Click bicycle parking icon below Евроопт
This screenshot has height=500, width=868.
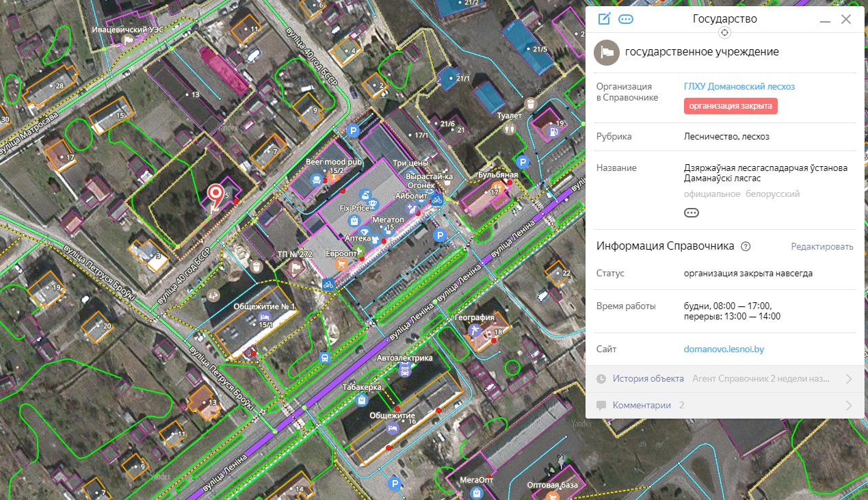[328, 283]
